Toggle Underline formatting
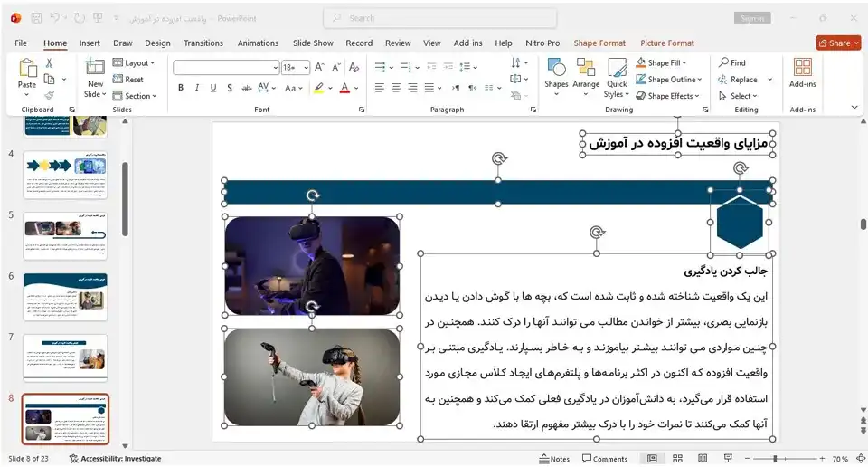 tap(213, 88)
